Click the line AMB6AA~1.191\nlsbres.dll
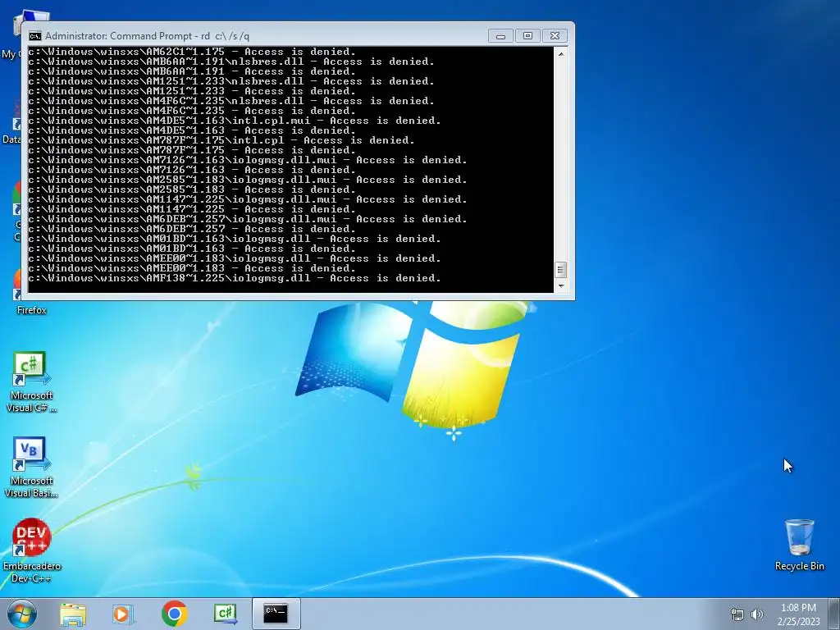840x630 pixels. click(x=231, y=62)
